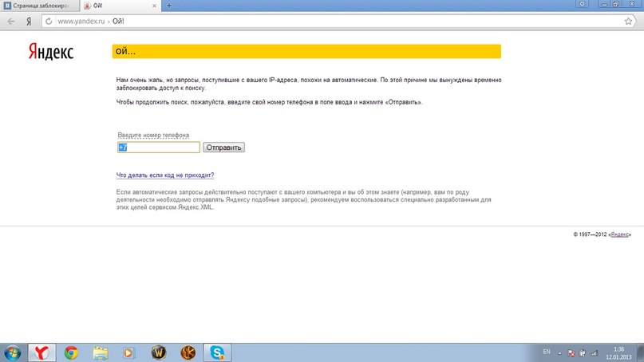Click the EN language indicator

[x=547, y=352]
